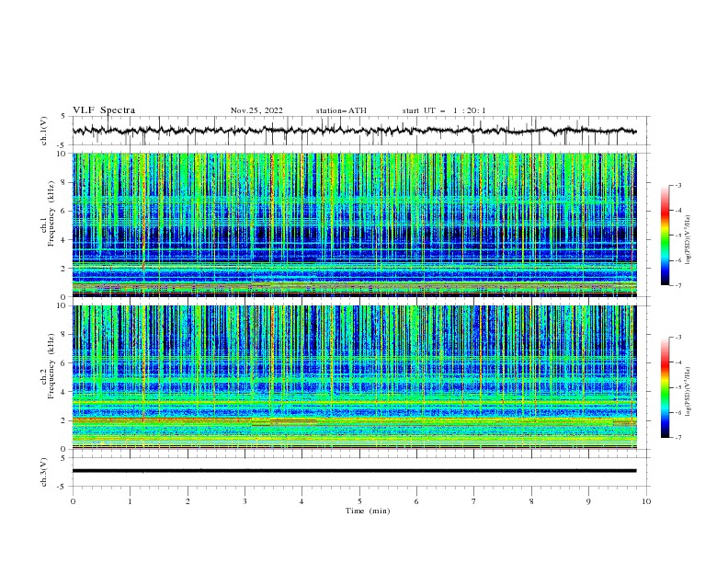Image resolution: width=728 pixels, height=563 pixels.
Task: Click the time axis tick label "8"
Action: point(531,501)
